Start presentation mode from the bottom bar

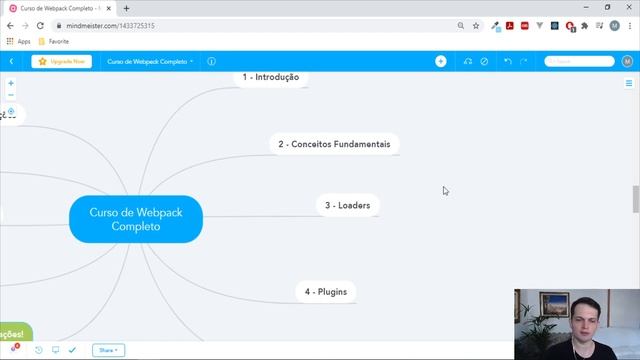coord(56,350)
